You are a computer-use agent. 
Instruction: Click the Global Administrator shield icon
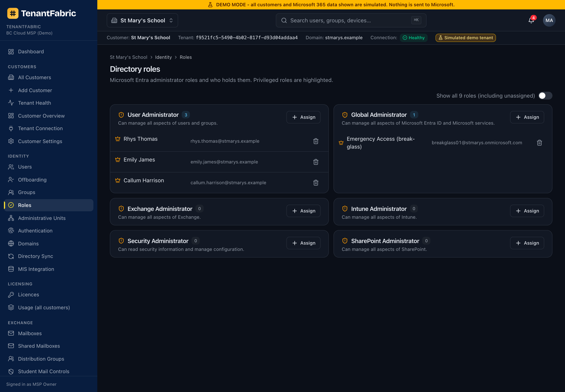pyautogui.click(x=345, y=115)
